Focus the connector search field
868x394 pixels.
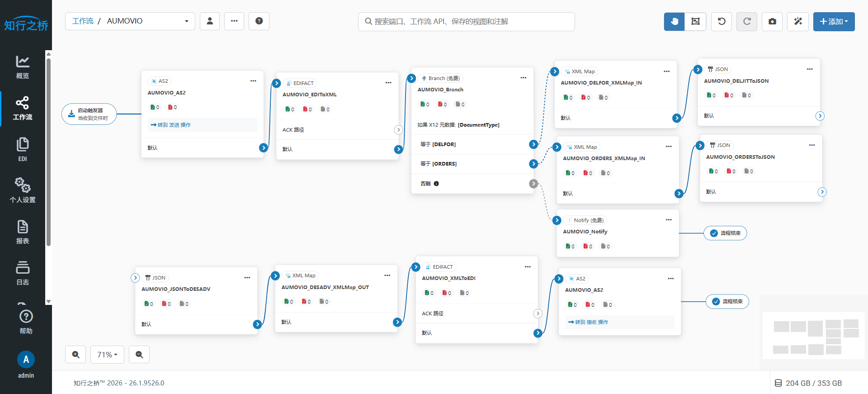point(467,22)
